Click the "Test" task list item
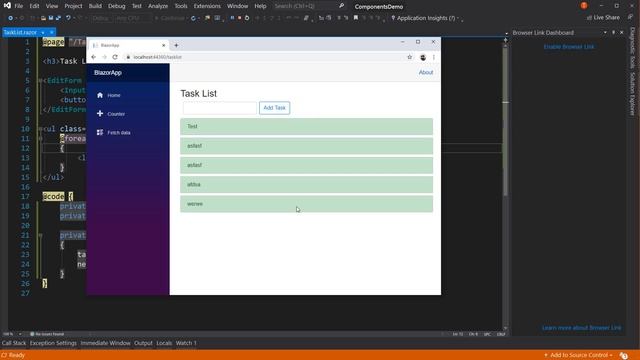The height and width of the screenshot is (360, 640). (x=307, y=127)
